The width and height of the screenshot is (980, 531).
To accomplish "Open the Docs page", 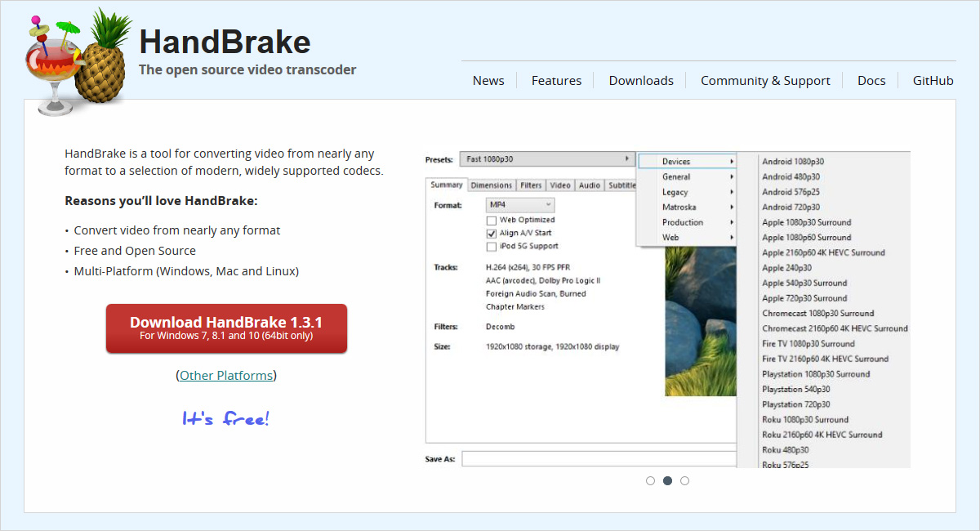I will coord(871,81).
